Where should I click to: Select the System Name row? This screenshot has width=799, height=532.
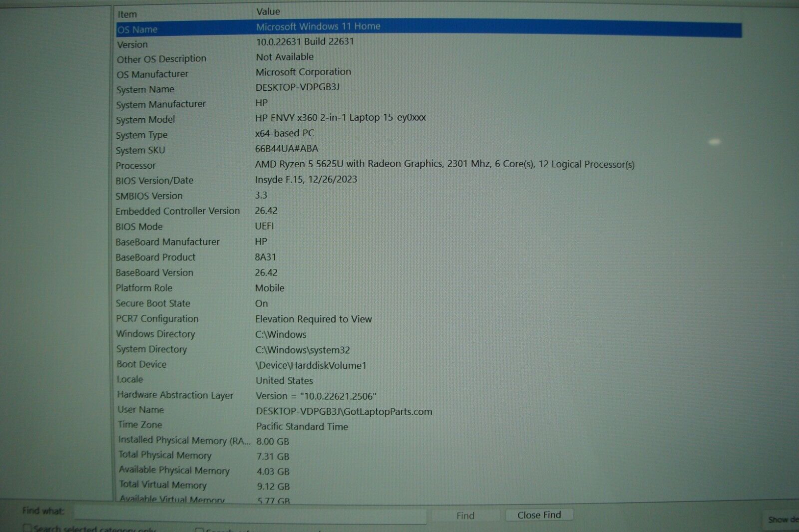click(x=428, y=89)
